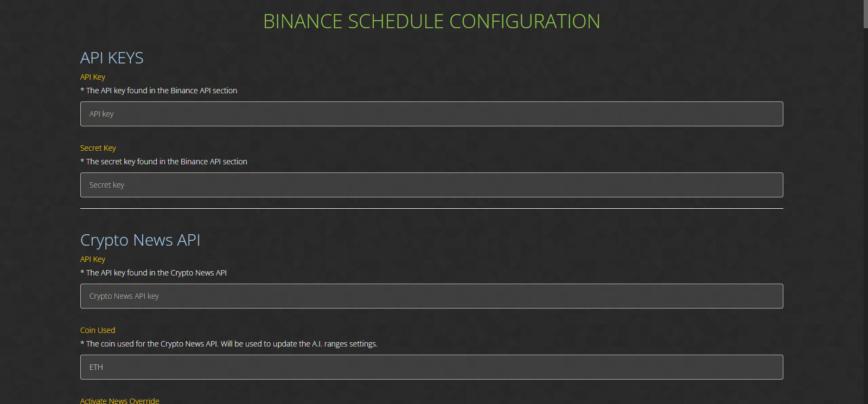Click the Binance Schedule Configuration page title
The width and height of the screenshot is (868, 404).
(431, 22)
